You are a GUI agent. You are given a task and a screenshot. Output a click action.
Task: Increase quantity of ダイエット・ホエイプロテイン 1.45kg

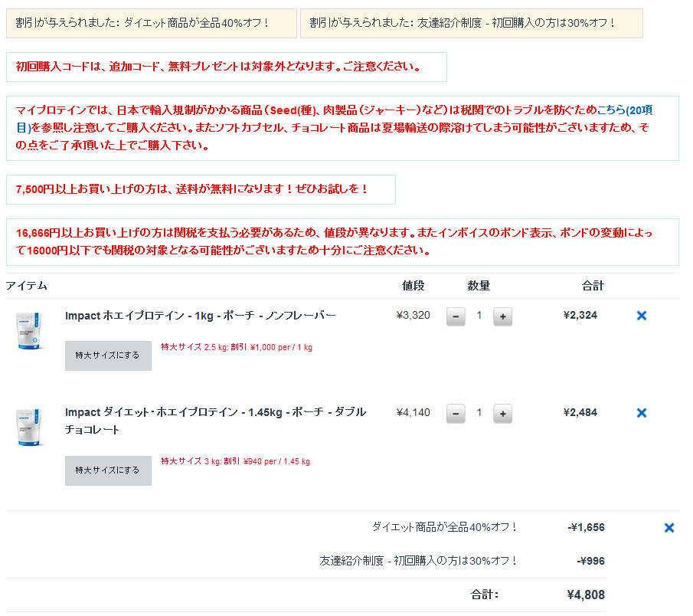tap(502, 414)
